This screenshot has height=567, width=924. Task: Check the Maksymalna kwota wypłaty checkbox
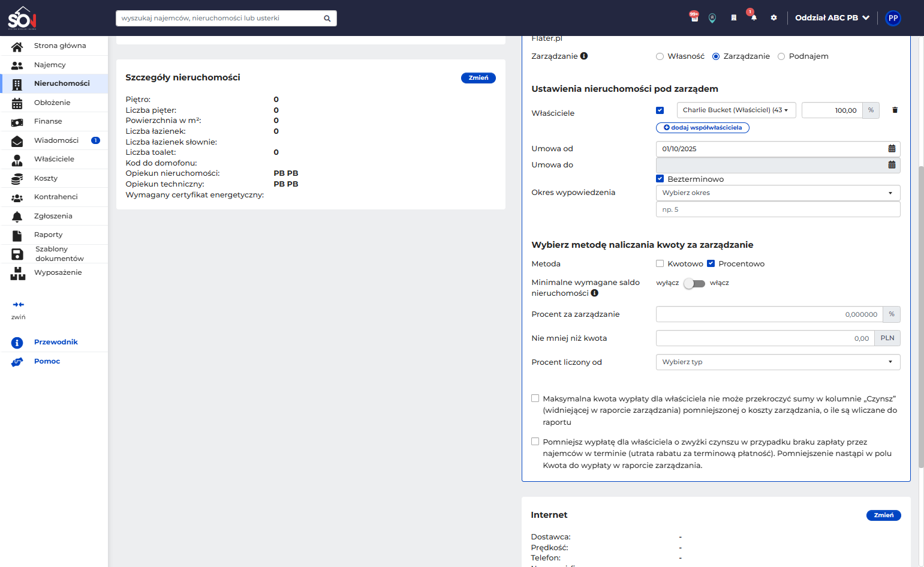tap(535, 398)
